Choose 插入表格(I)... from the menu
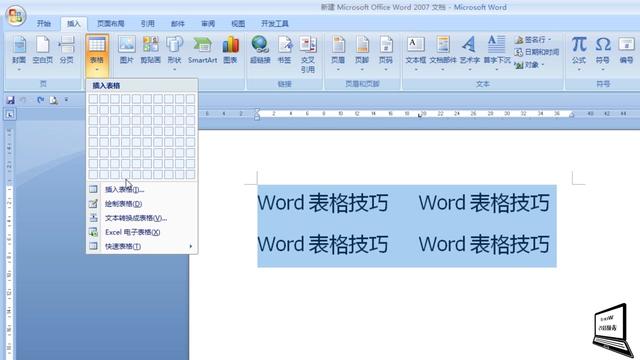Viewport: 640px width, 360px height. (x=142, y=189)
